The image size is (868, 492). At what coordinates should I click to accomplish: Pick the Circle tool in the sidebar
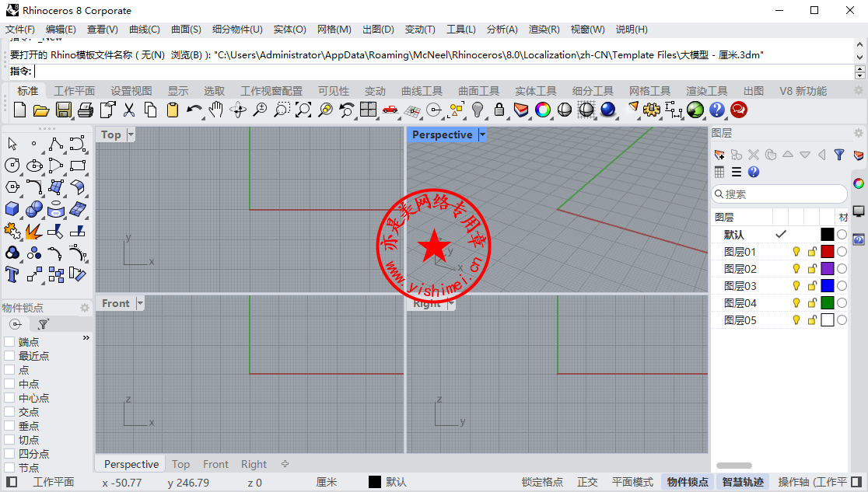tap(12, 166)
